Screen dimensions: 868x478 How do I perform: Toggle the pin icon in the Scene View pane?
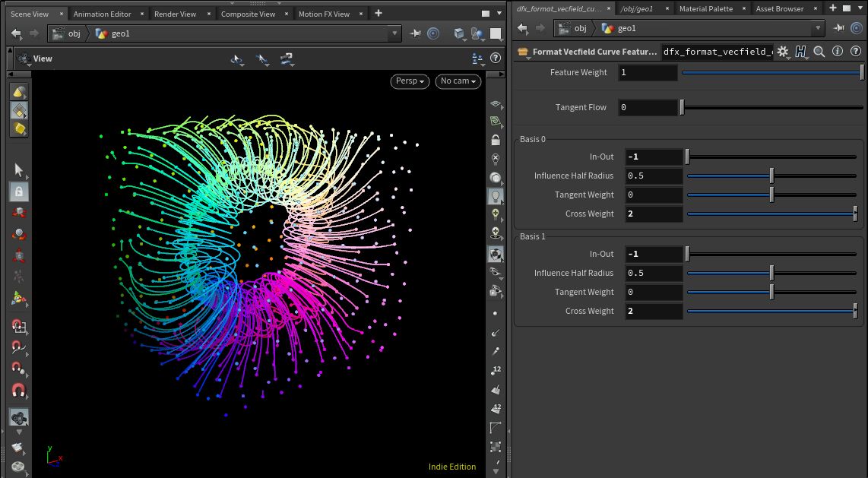point(416,33)
